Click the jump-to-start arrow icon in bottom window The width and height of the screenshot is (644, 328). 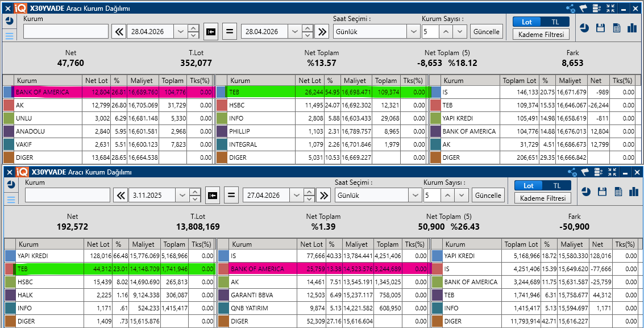[x=213, y=196]
